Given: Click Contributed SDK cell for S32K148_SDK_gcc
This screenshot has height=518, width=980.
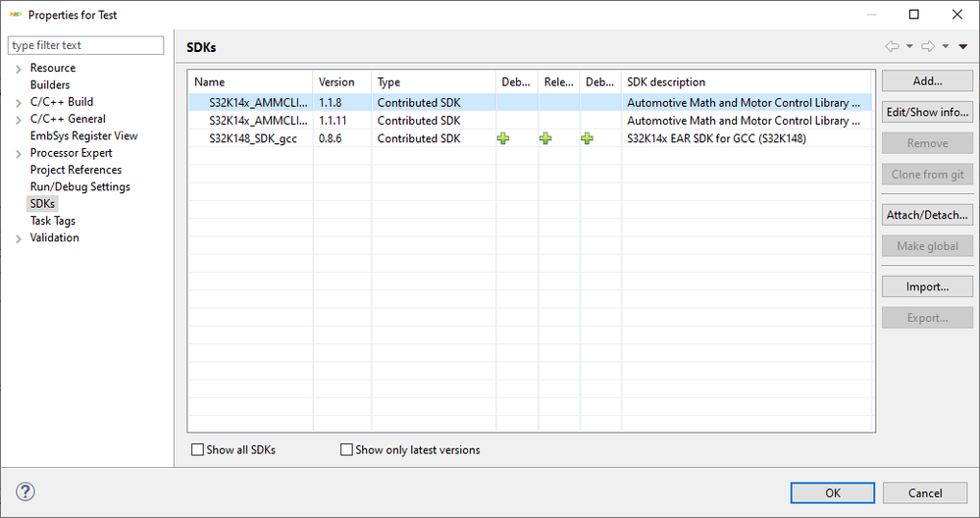Looking at the screenshot, I should point(419,138).
